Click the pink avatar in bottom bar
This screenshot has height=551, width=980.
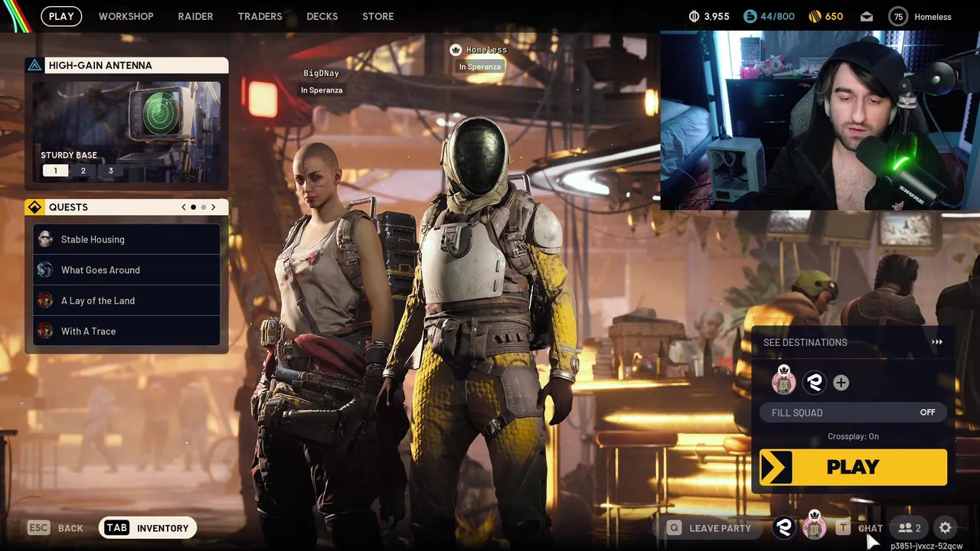(814, 526)
